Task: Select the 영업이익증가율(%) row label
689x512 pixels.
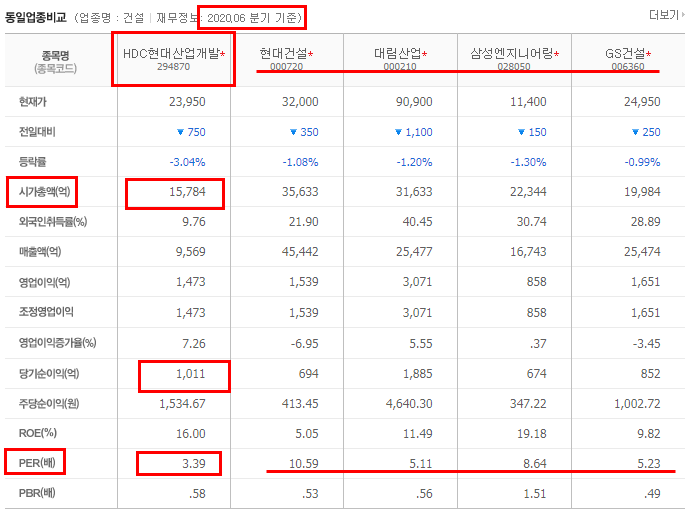Action: tap(57, 343)
